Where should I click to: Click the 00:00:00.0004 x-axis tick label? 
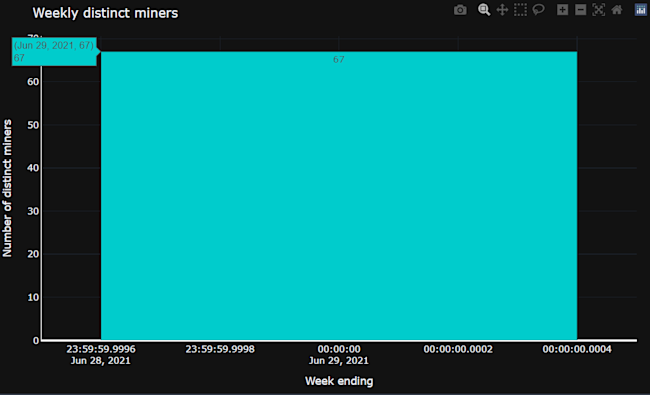point(577,349)
